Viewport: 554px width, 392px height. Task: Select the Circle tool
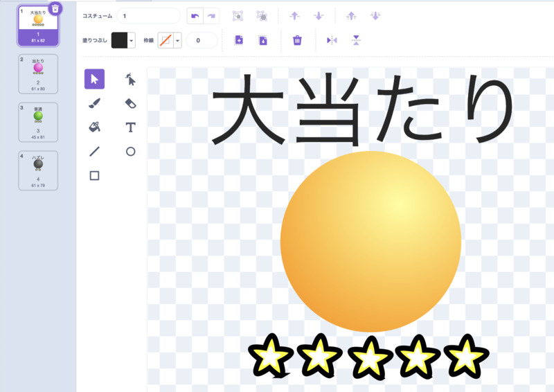tap(130, 151)
